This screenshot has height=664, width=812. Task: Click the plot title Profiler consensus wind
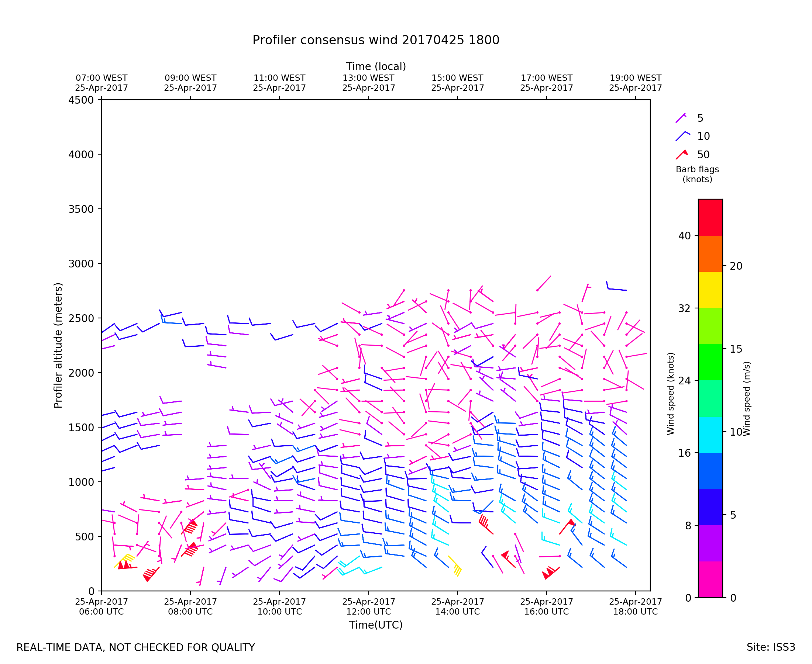point(376,40)
